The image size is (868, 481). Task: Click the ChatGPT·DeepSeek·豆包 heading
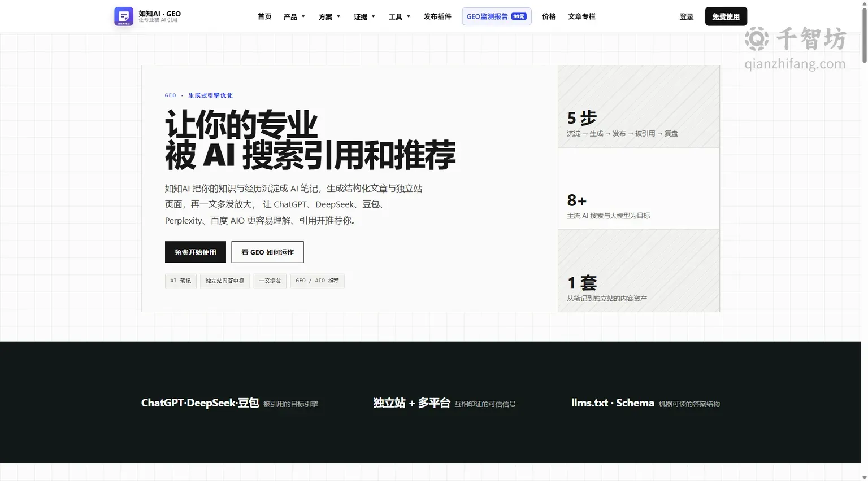click(200, 403)
